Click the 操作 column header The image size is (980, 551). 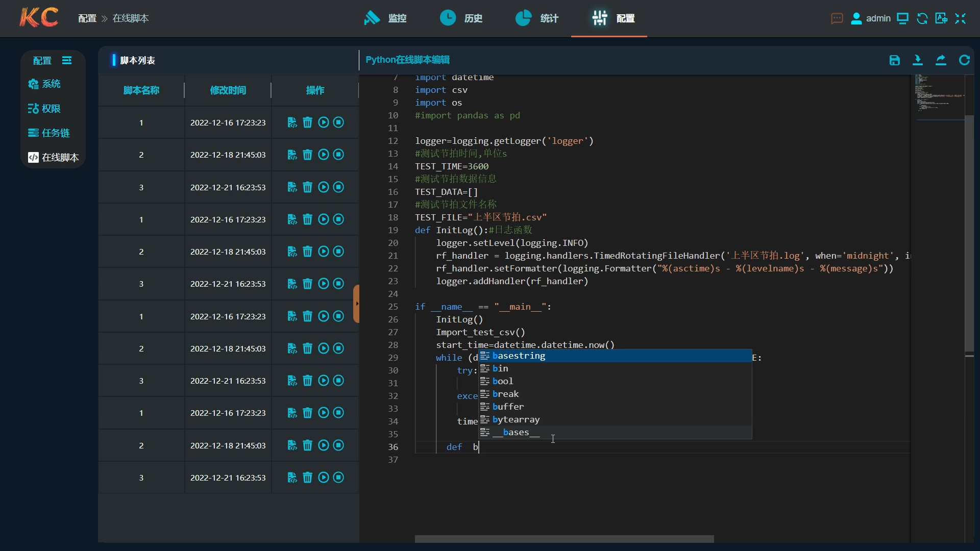click(x=315, y=90)
